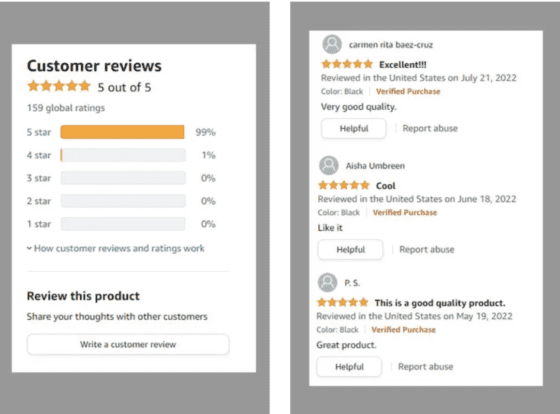Viewport: 560px width, 414px height.
Task: Click the 99% five-star percentage link
Action: 205,132
